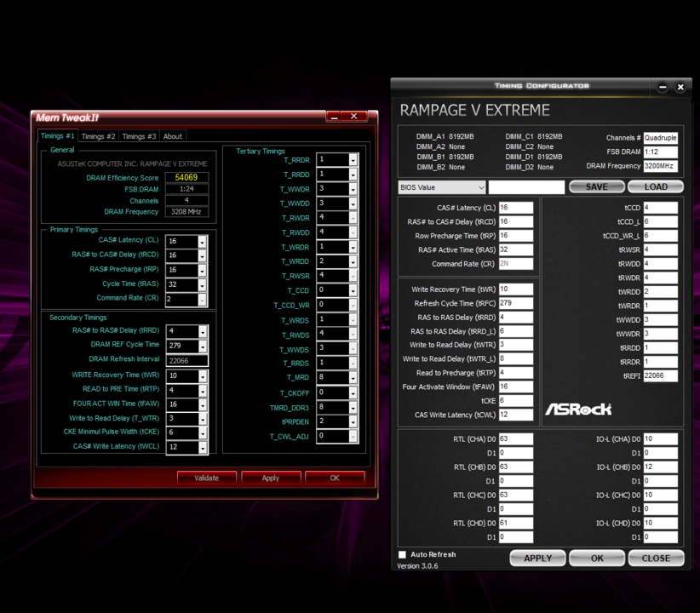Open the T_CCD tertiary timing dropdown
This screenshot has width=700, height=613.
point(353,290)
